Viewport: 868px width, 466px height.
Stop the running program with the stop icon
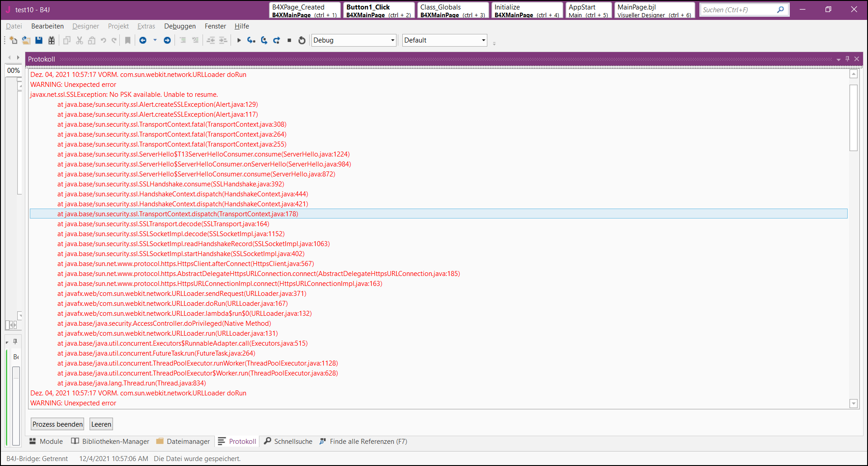coord(289,40)
